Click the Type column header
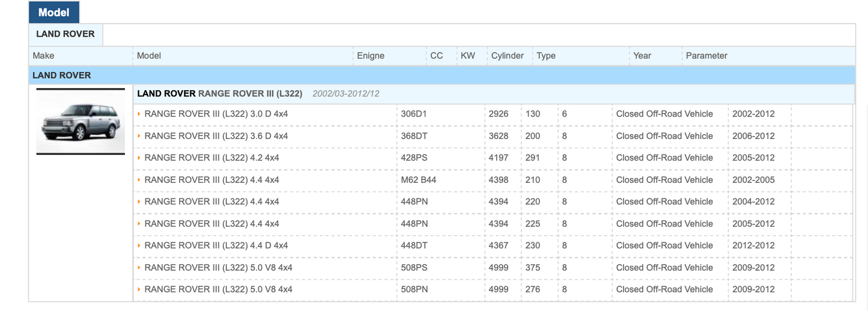868x314 pixels. [546, 55]
